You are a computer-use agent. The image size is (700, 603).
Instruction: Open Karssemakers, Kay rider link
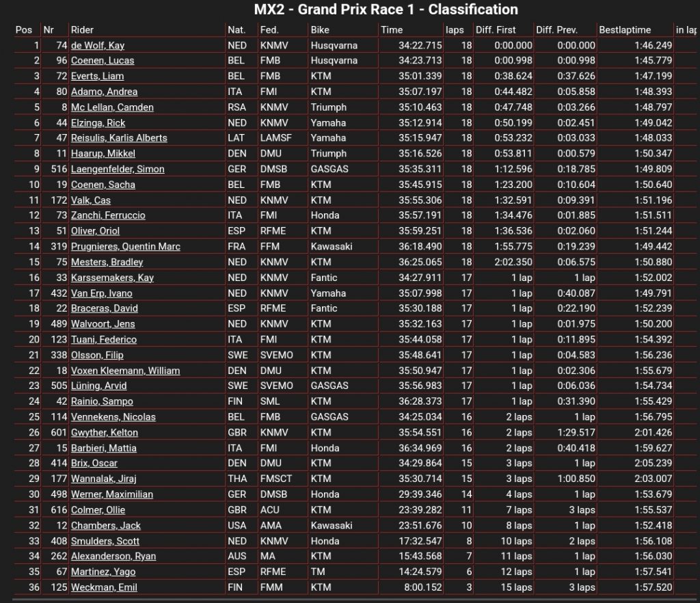tap(112, 278)
